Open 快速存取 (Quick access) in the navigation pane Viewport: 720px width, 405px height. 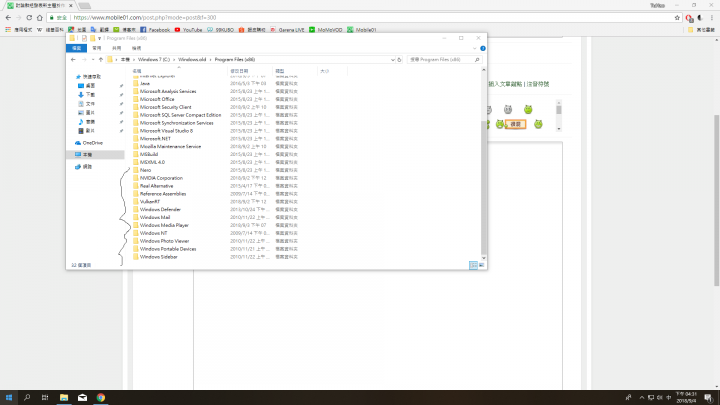(x=88, y=77)
